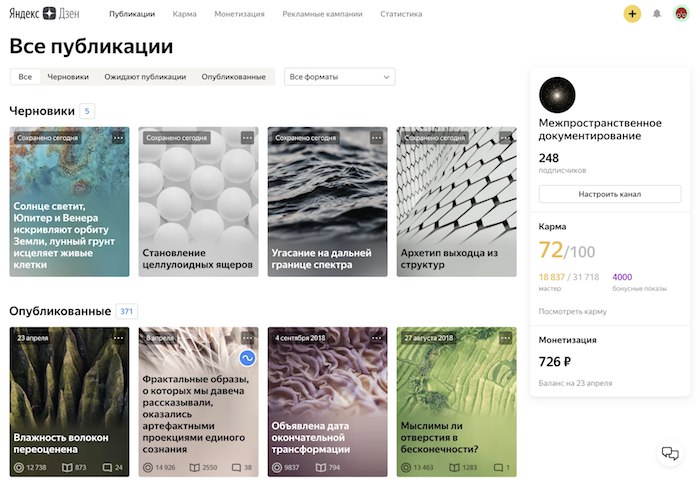Go to the Монетизация tab
This screenshot has height=482, width=700.
[239, 14]
